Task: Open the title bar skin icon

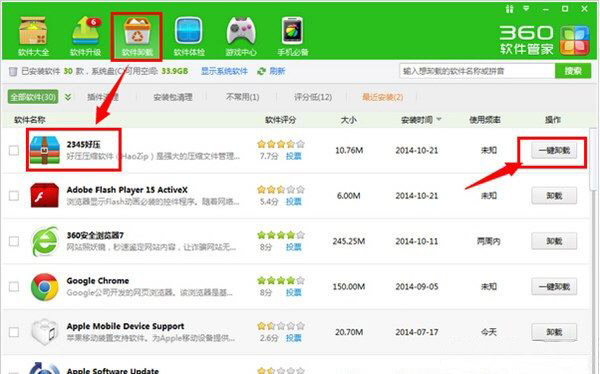Action: 509,9
